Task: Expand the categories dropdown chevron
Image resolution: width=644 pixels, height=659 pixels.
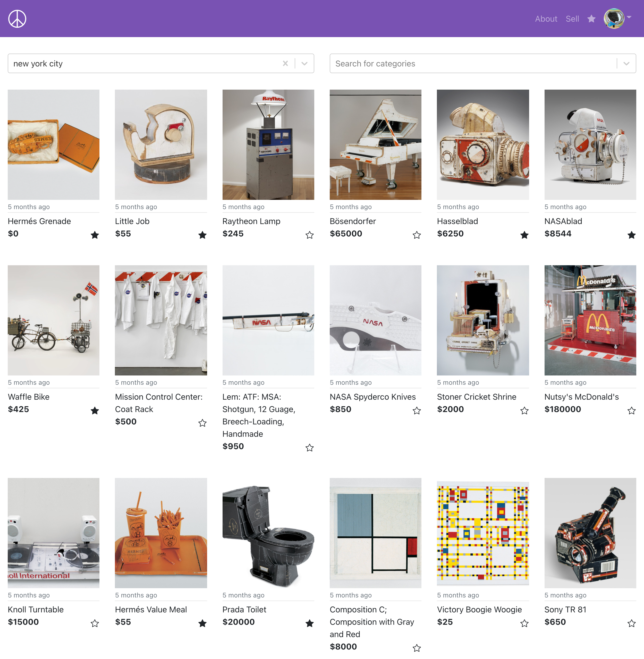Action: click(x=626, y=63)
